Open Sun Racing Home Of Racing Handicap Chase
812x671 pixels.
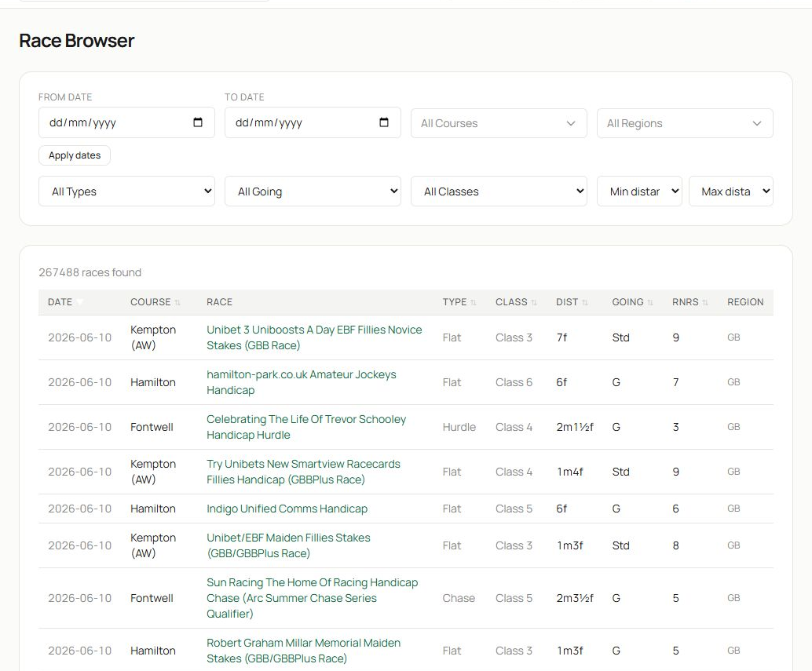click(x=312, y=598)
